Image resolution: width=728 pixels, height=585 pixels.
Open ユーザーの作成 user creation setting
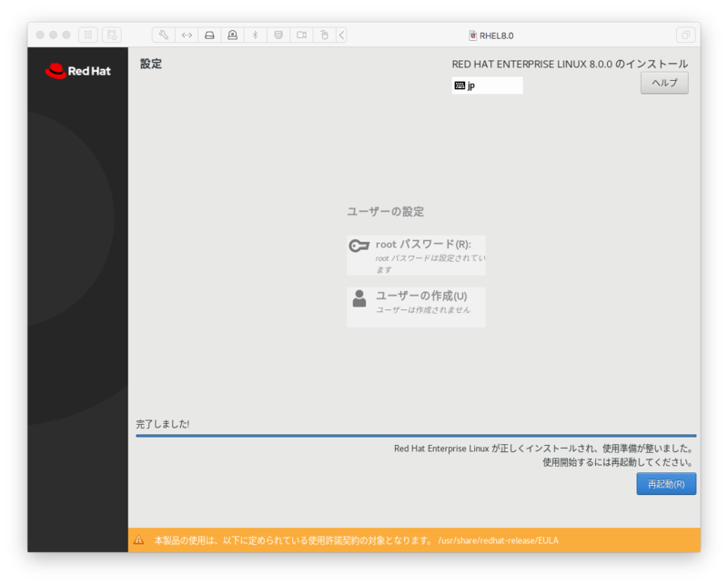pyautogui.click(x=416, y=307)
